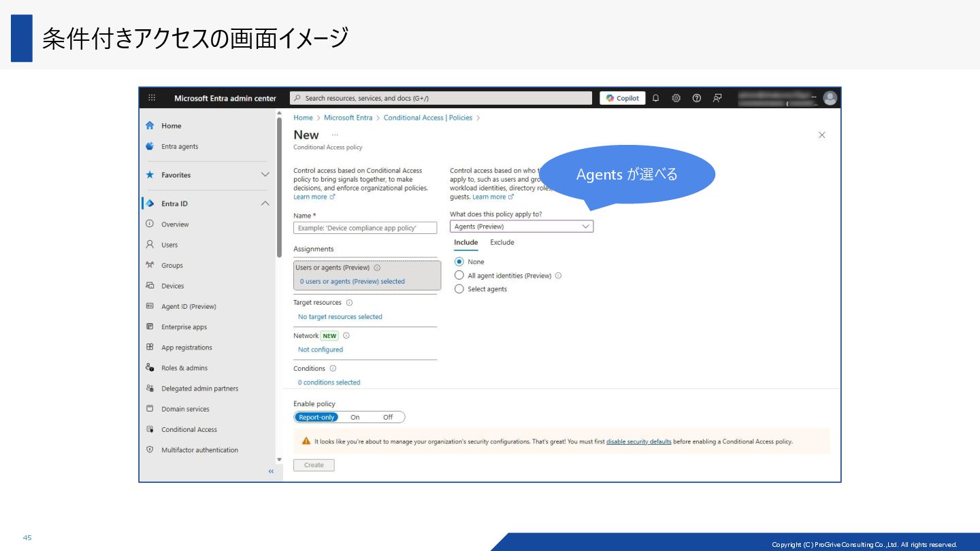Click the Multifactor authentication icon

pyautogui.click(x=150, y=450)
